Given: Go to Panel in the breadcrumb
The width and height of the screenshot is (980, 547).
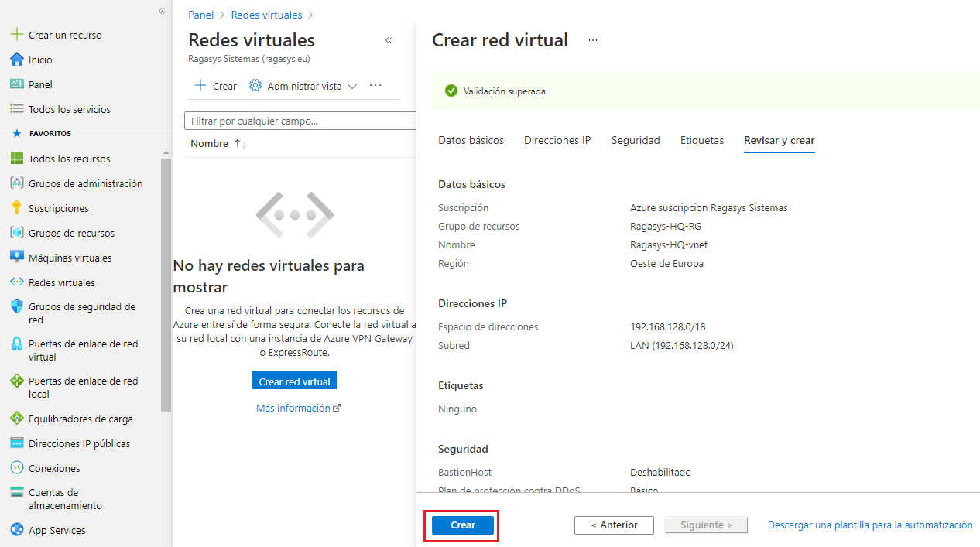Looking at the screenshot, I should pyautogui.click(x=201, y=15).
